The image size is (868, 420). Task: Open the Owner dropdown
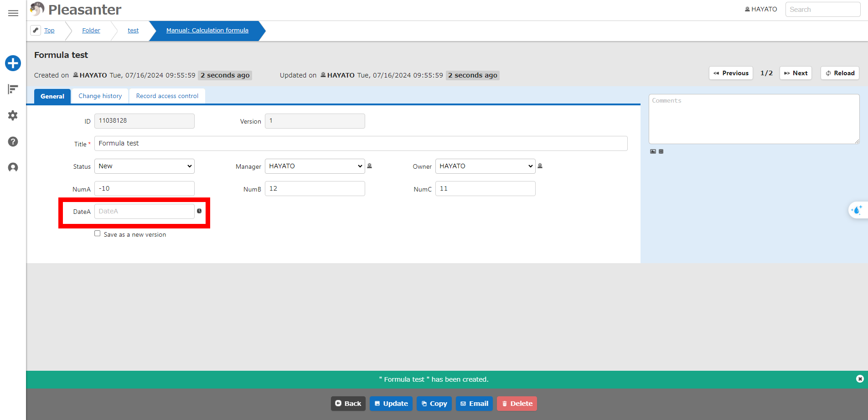(x=486, y=166)
